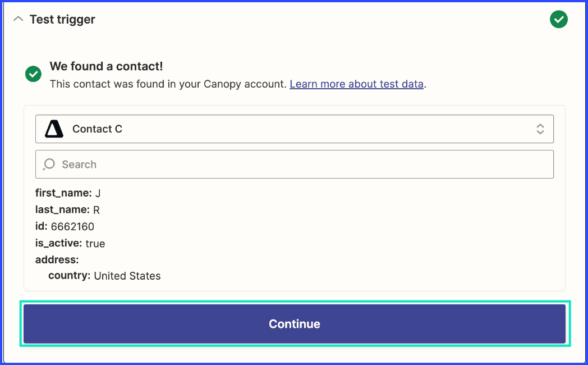588x365 pixels.
Task: Select the last_name field row
Action: tap(67, 209)
